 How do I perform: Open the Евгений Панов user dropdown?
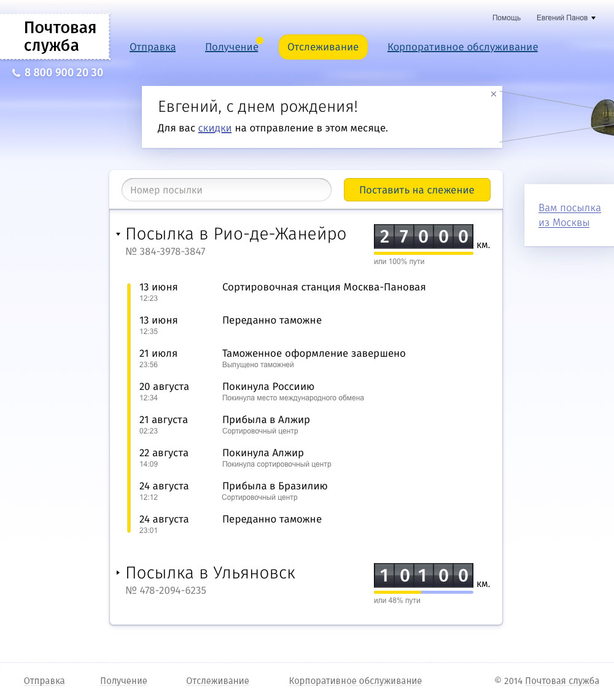pos(565,18)
